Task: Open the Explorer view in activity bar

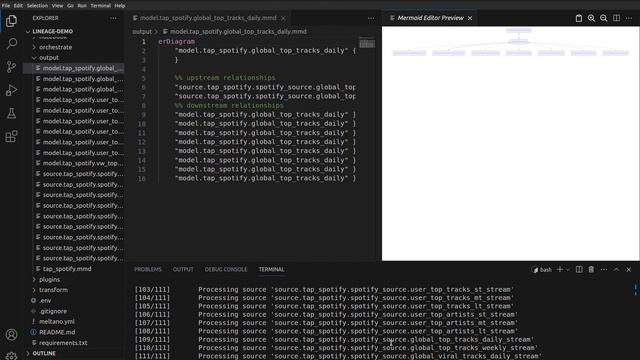Action: [11, 21]
